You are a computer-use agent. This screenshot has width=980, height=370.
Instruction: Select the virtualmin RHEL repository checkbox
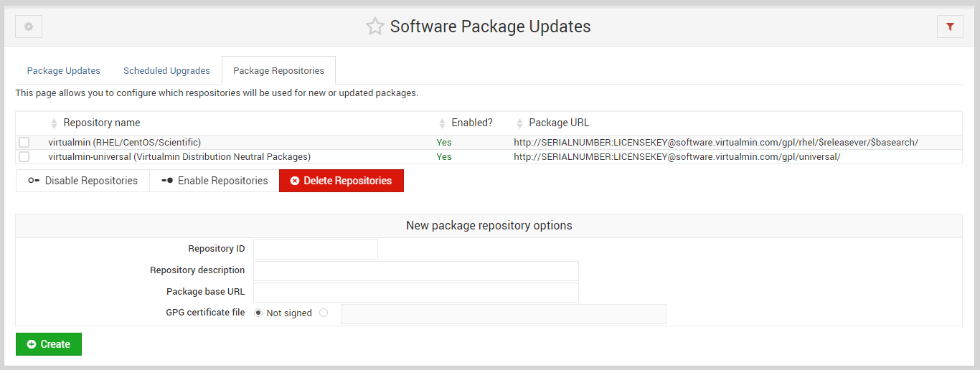[24, 142]
